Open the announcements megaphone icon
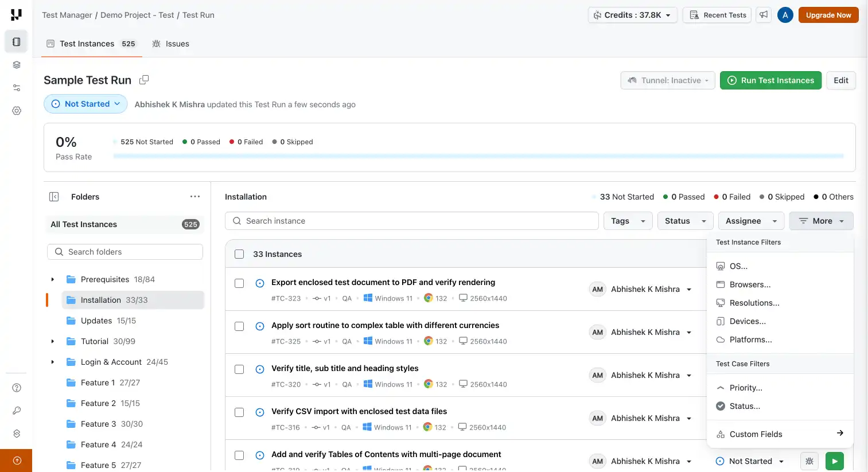868x472 pixels. [764, 15]
